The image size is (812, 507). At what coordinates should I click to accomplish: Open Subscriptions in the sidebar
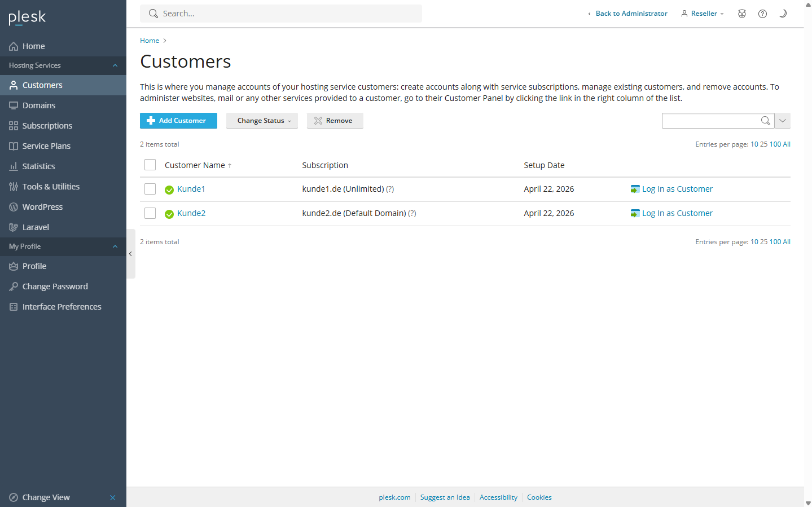click(x=63, y=126)
